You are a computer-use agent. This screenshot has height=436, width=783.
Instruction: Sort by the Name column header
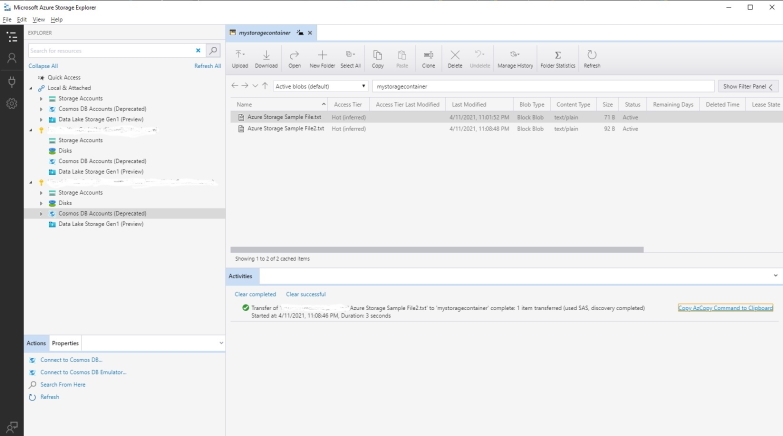279,104
